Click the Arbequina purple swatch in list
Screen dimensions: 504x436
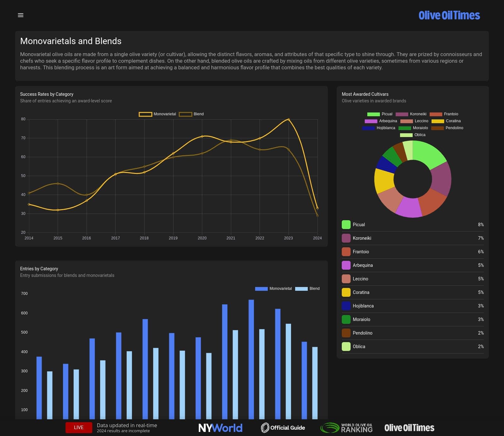point(346,265)
